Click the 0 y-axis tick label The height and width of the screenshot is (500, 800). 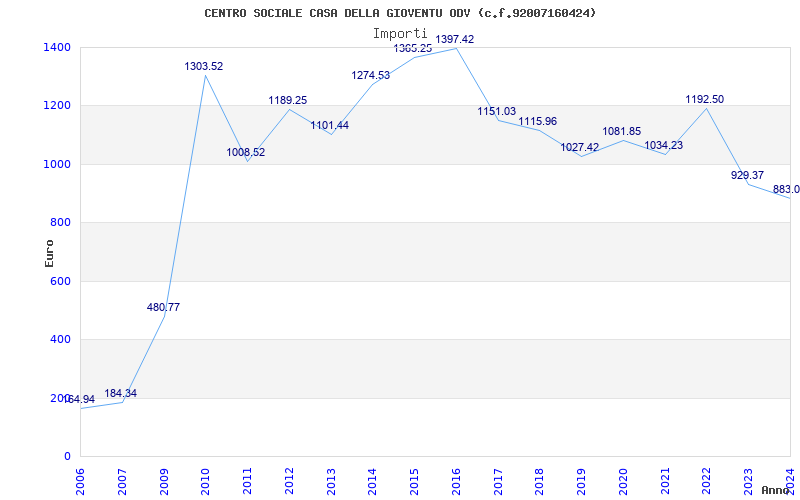[x=68, y=457]
